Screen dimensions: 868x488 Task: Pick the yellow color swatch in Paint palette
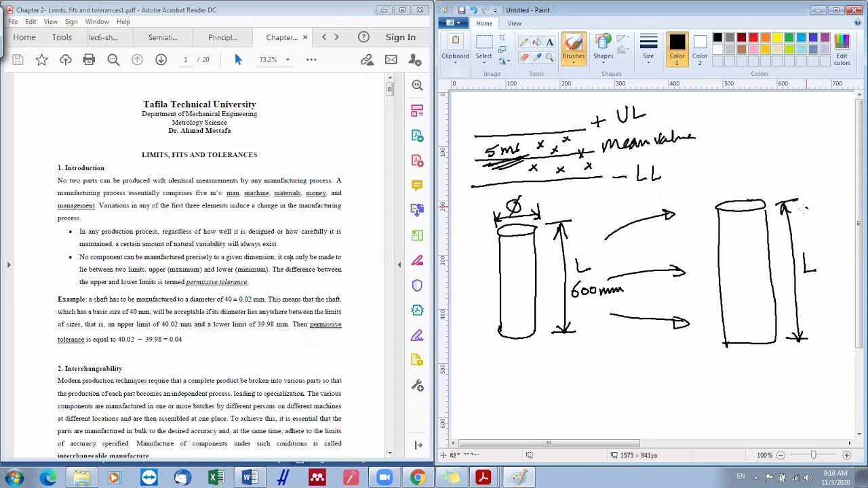(x=777, y=38)
